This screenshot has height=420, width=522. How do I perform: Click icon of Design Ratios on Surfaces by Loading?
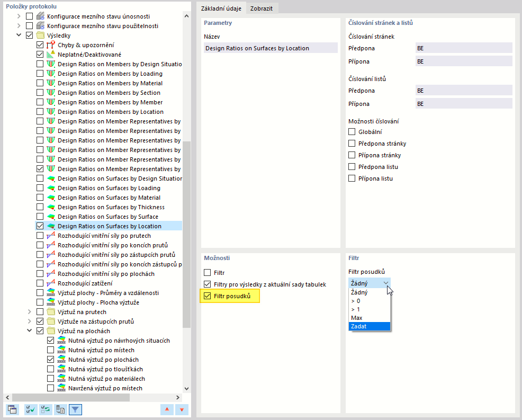[x=51, y=188]
